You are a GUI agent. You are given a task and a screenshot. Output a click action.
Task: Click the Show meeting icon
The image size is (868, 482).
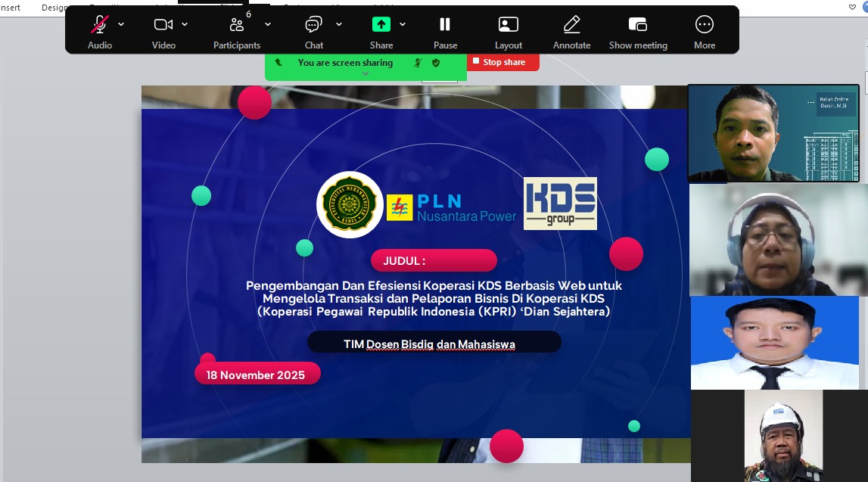[x=638, y=25]
